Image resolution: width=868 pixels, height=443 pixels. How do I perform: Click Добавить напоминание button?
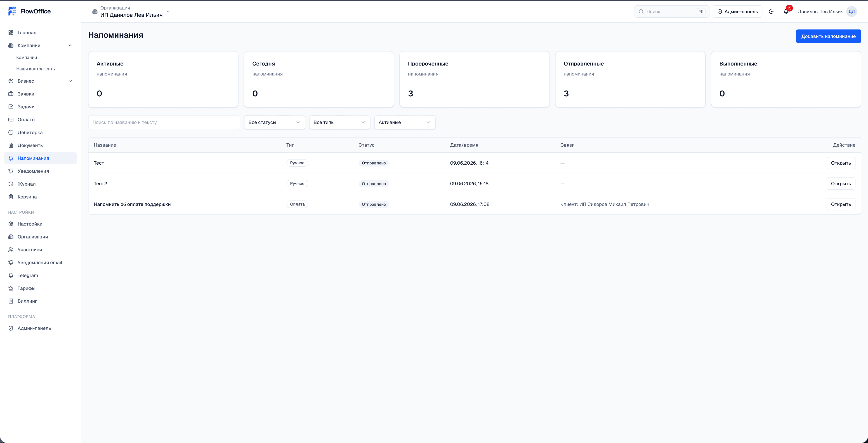pyautogui.click(x=828, y=36)
